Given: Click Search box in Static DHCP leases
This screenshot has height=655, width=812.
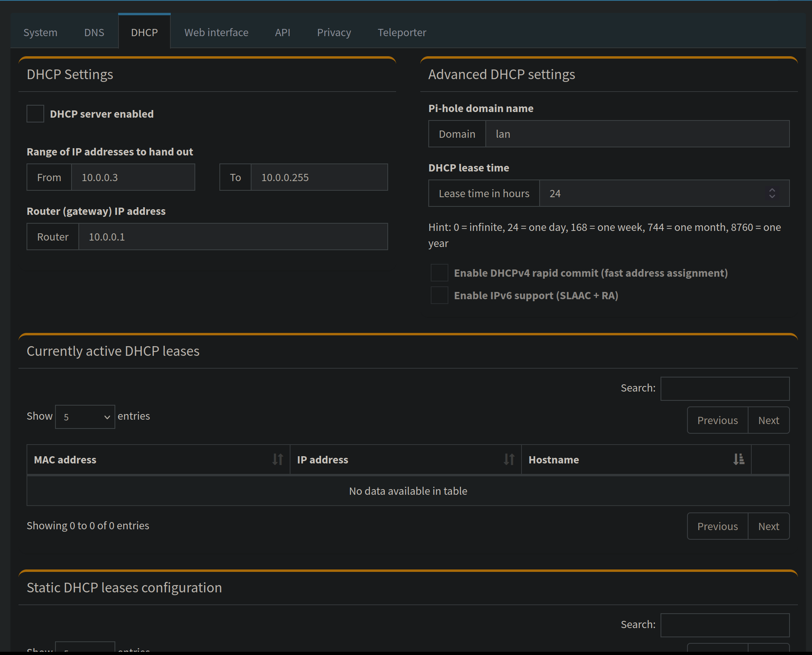Looking at the screenshot, I should (724, 625).
